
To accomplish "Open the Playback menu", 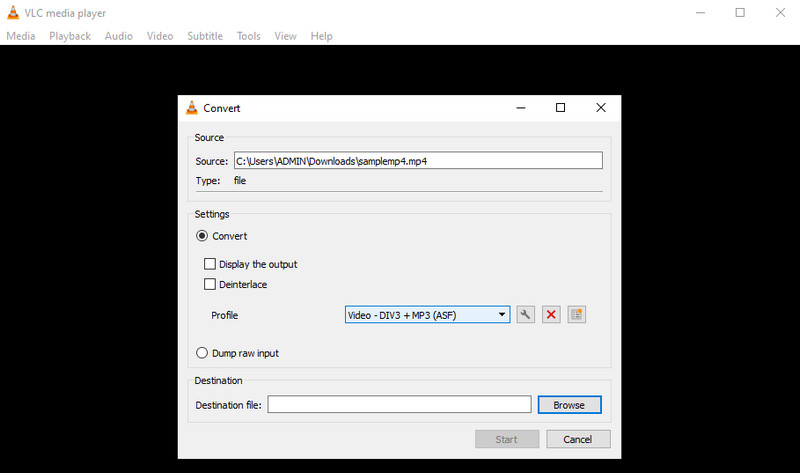I will [x=70, y=36].
